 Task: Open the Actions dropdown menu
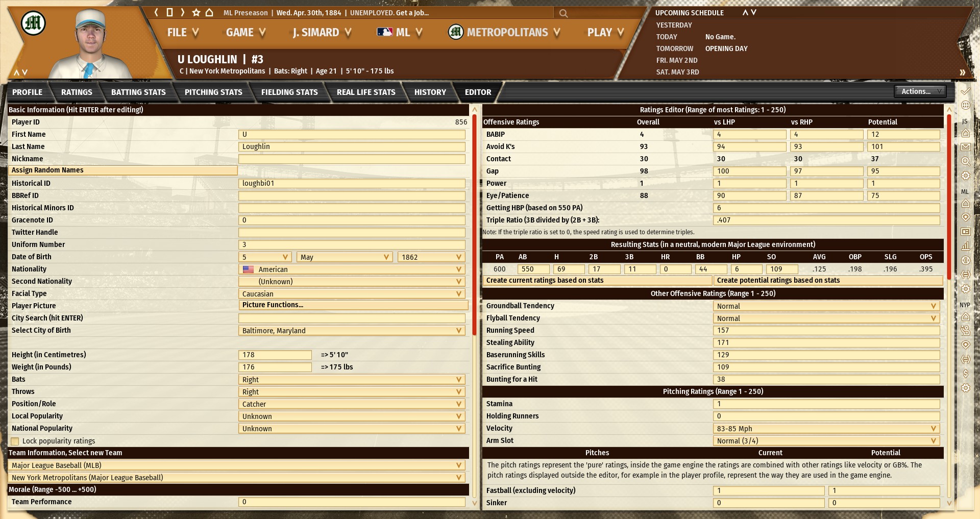click(x=920, y=91)
